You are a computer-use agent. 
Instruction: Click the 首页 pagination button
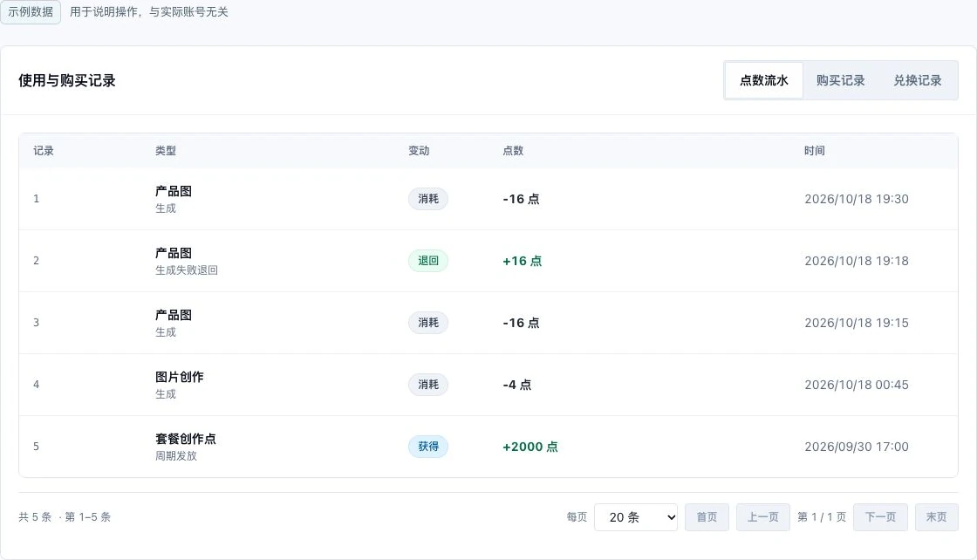tap(707, 517)
